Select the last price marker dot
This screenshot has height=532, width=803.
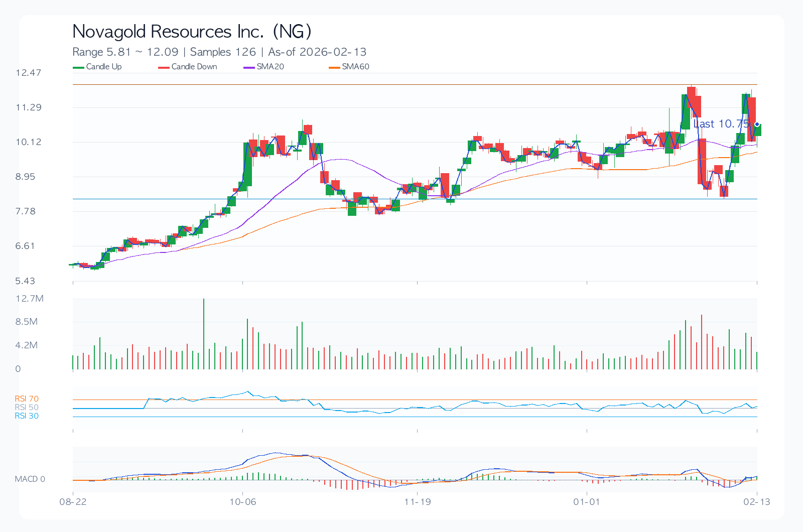pos(757,124)
